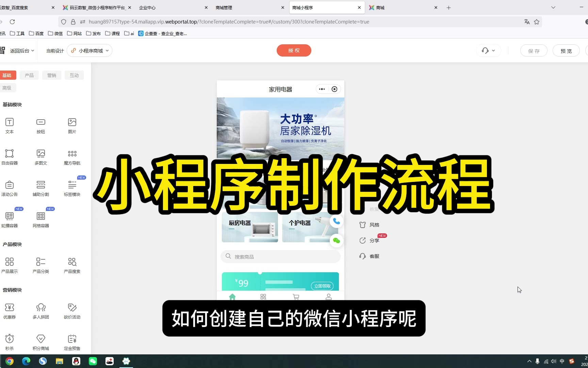
Task: Click the 大功率居家除湿机 banner image
Action: (280, 129)
